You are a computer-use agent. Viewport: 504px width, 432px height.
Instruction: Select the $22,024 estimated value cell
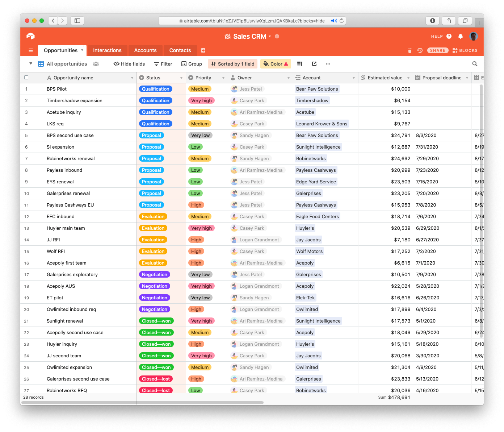tap(385, 286)
